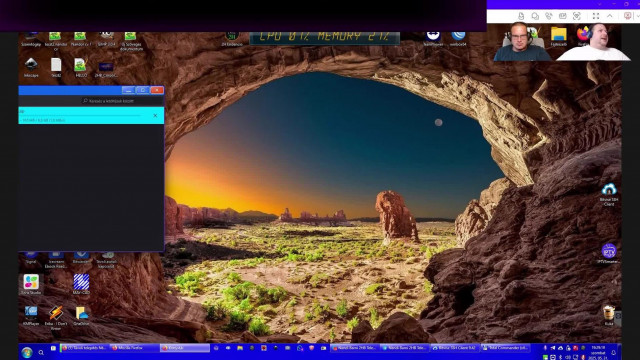Launch TeamViewer from the desktop
The image size is (640, 360).
[433, 38]
